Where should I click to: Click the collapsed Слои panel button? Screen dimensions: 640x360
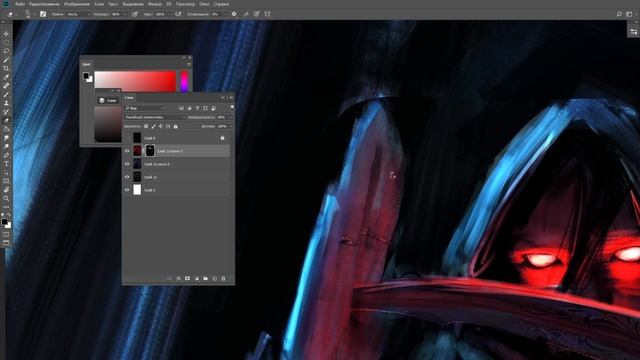108,100
